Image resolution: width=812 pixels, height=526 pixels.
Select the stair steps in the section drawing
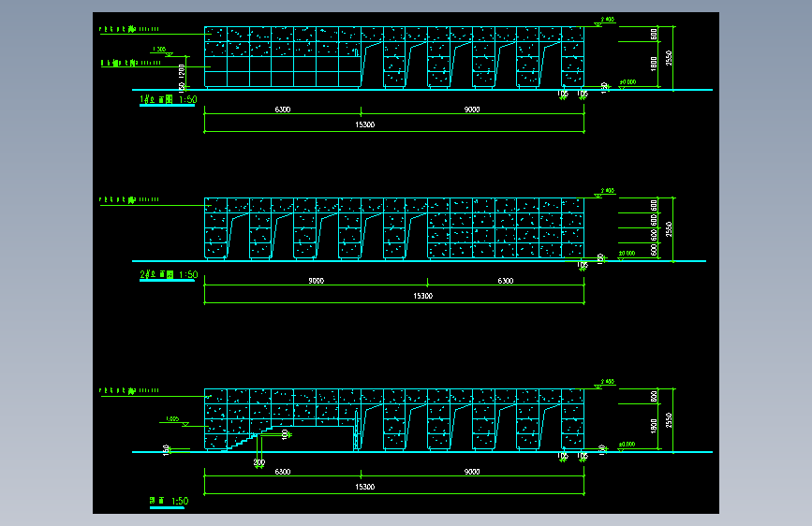click(x=250, y=438)
